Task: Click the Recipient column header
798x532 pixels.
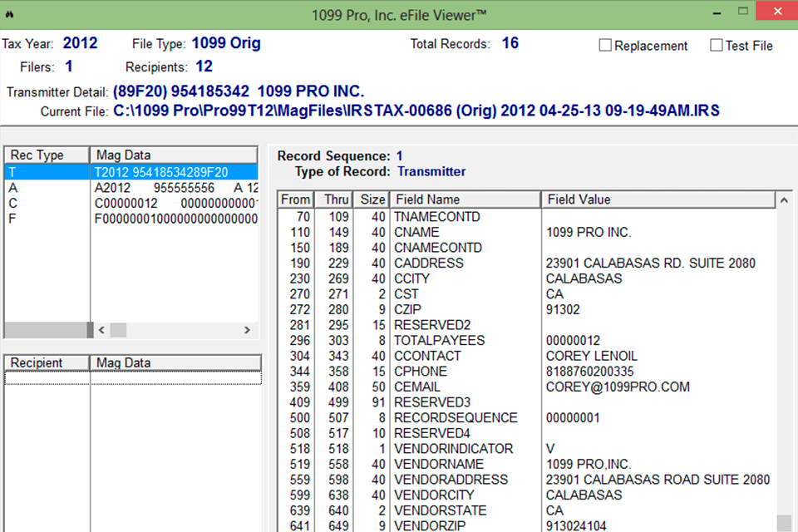Action: tap(47, 362)
